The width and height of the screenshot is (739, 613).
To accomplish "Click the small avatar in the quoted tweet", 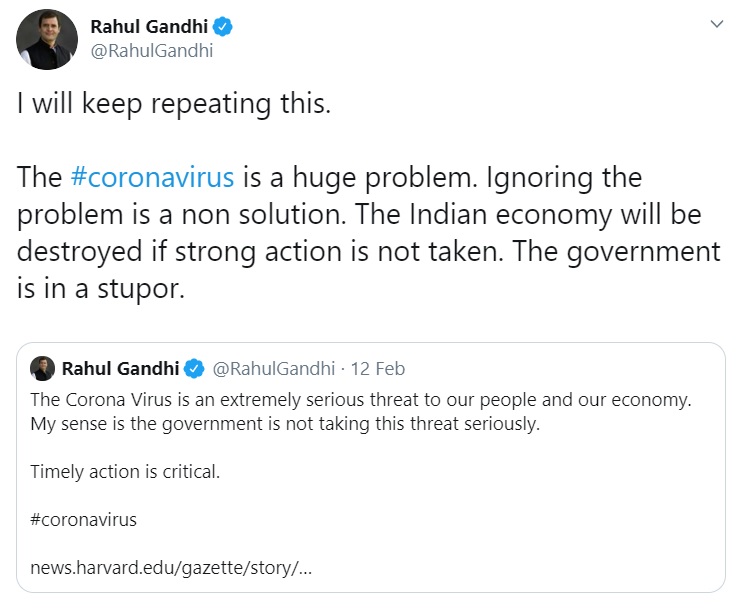I will pos(43,368).
